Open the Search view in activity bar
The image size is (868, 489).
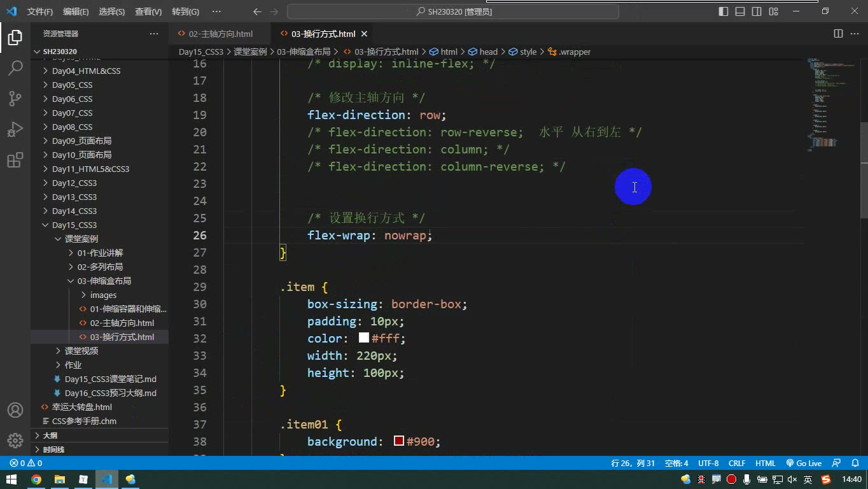(15, 68)
